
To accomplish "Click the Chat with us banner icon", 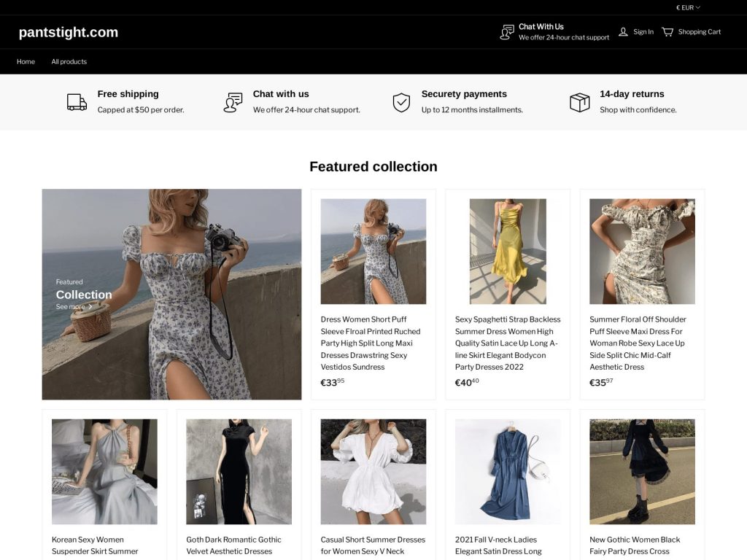I will click(233, 102).
